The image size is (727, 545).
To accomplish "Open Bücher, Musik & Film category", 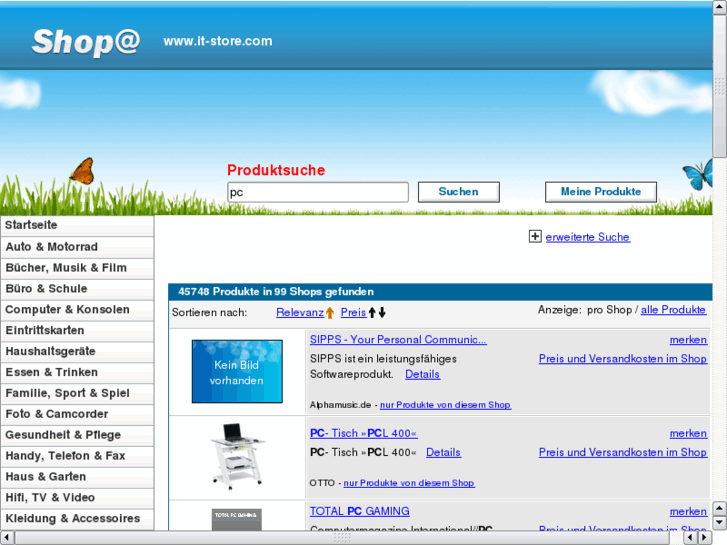I will (77, 268).
